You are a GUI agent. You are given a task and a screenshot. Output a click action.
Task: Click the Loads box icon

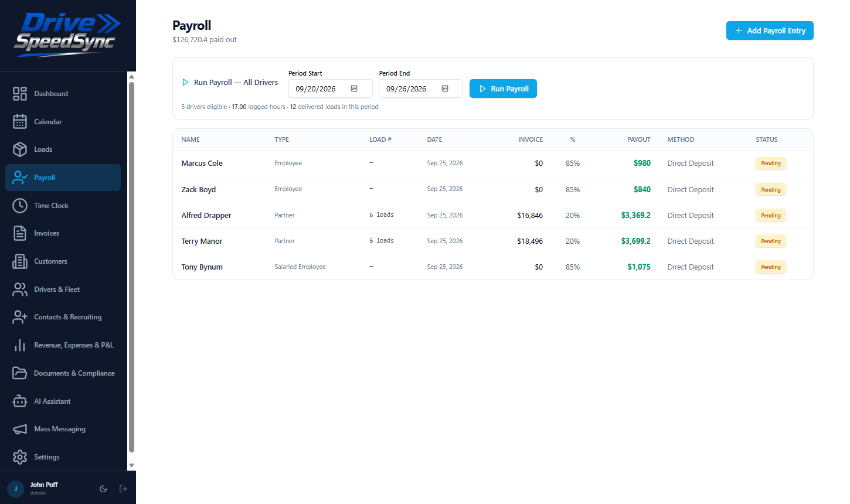click(x=20, y=149)
